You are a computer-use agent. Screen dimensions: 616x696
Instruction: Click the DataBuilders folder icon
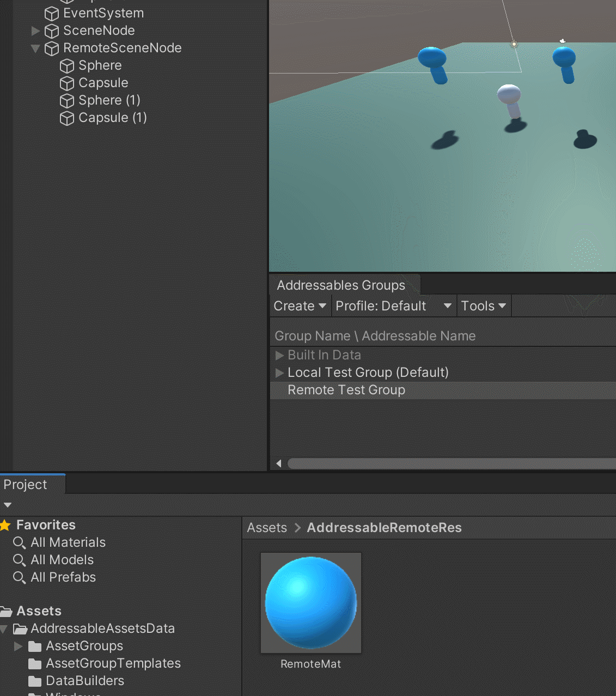pos(35,681)
